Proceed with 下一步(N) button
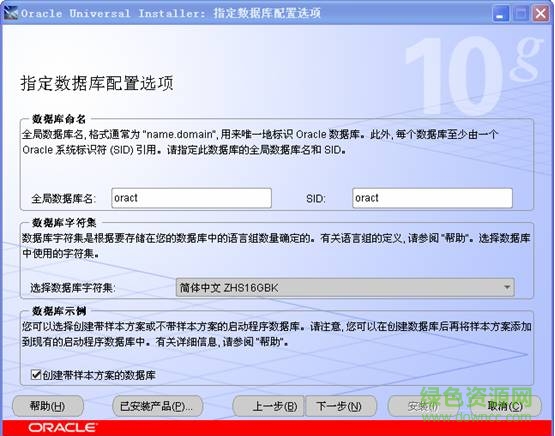The width and height of the screenshot is (555, 436). tap(341, 406)
